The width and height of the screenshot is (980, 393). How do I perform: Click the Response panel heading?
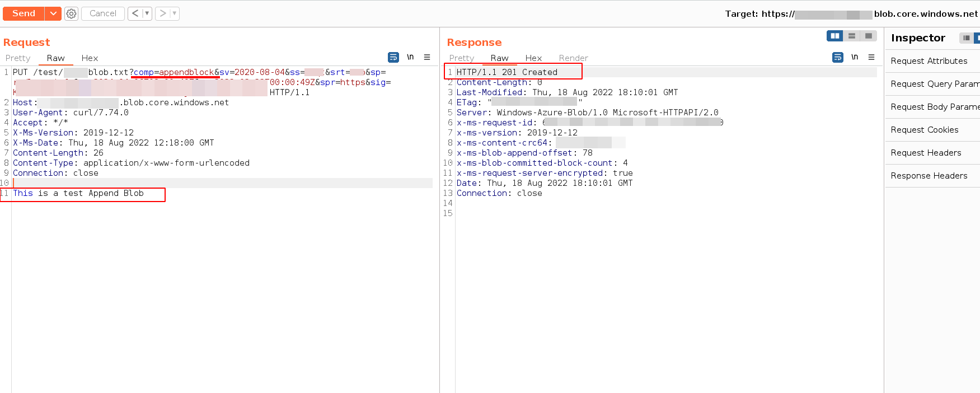[474, 43]
